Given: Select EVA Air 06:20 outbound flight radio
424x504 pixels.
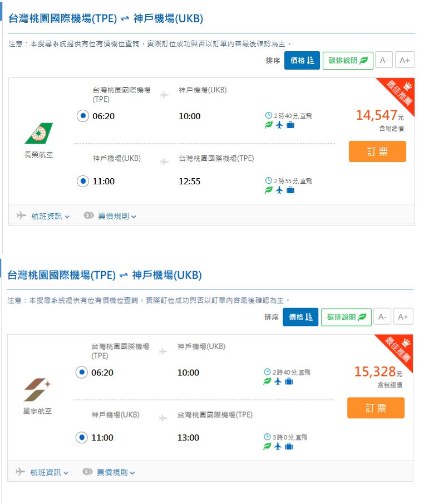Looking at the screenshot, I should [x=82, y=116].
